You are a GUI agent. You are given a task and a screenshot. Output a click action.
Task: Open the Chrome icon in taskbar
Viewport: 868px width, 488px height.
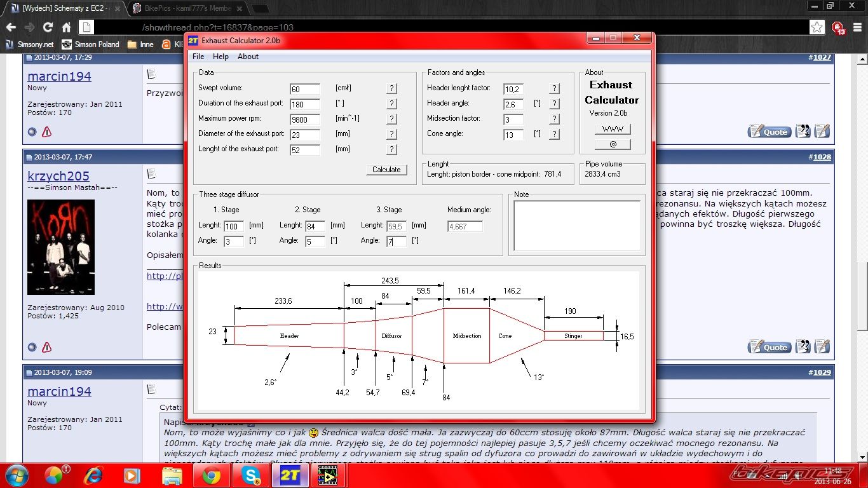[211, 475]
